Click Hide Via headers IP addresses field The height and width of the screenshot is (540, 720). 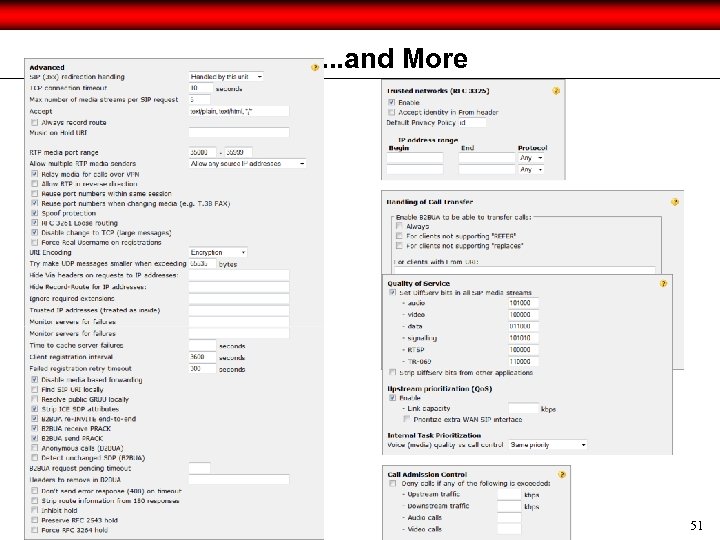click(x=239, y=276)
